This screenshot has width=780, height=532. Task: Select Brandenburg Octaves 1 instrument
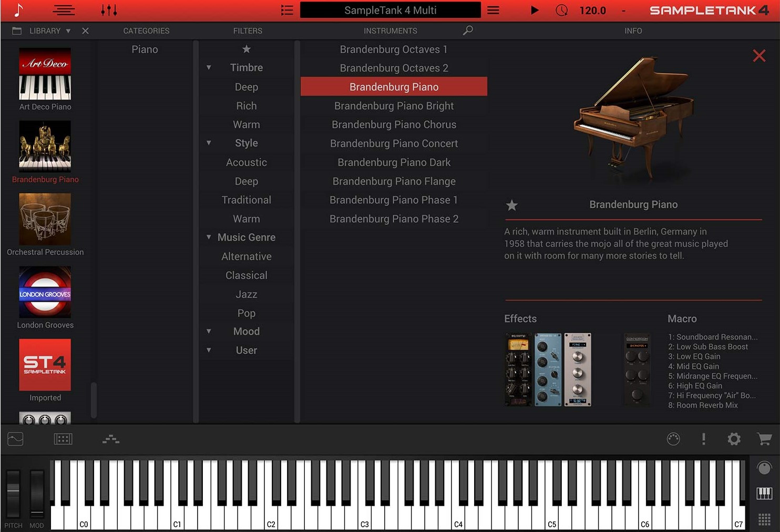(x=394, y=49)
